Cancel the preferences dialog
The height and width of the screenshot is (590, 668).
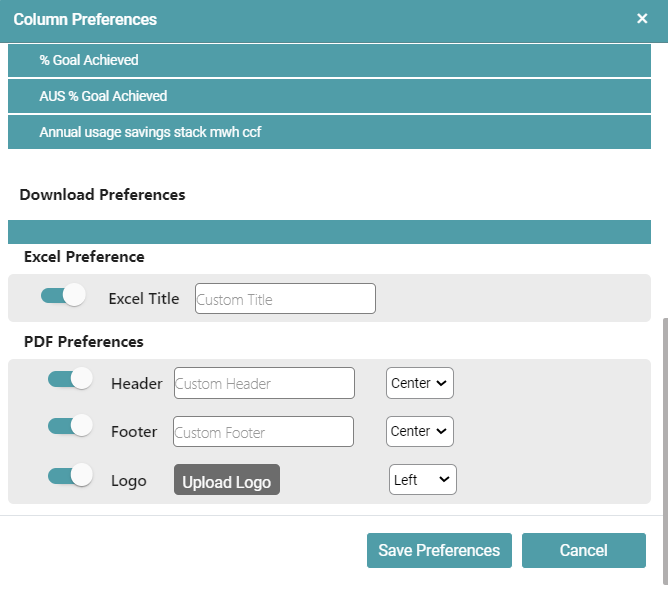583,551
